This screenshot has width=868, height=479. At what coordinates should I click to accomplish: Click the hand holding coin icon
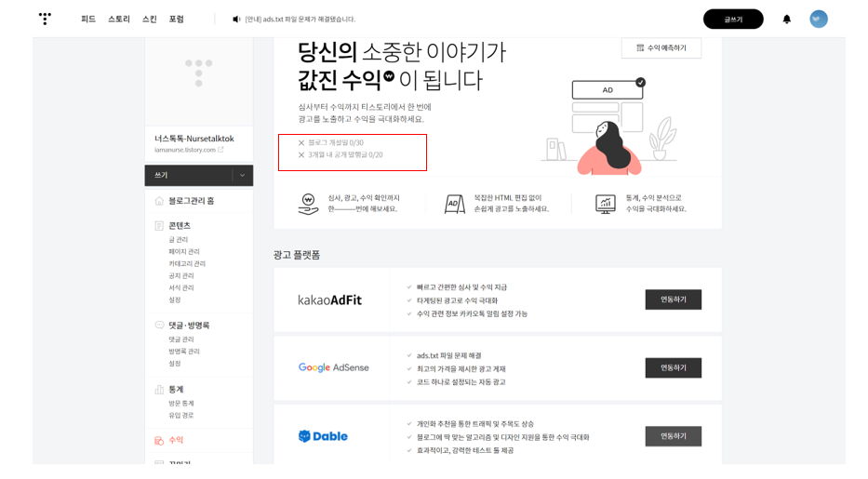pyautogui.click(x=308, y=204)
